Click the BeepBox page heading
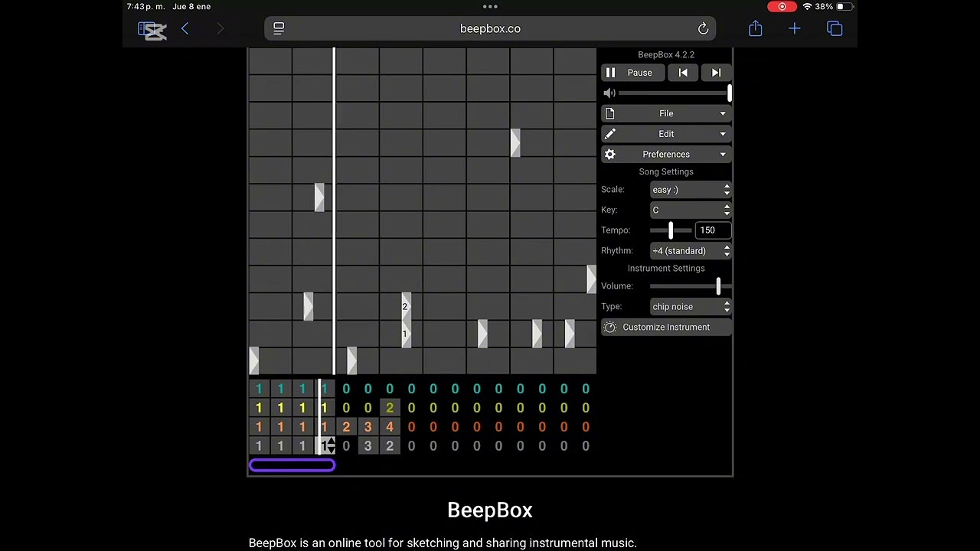980x551 pixels. 490,510
